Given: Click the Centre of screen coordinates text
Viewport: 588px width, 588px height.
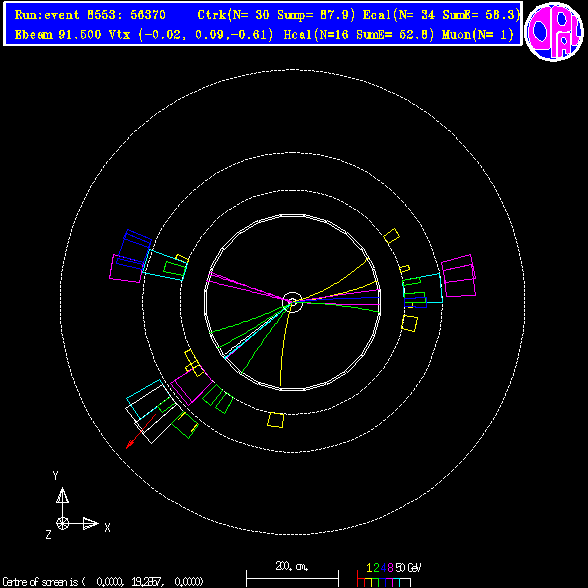Looking at the screenshot, I should pyautogui.click(x=103, y=582).
